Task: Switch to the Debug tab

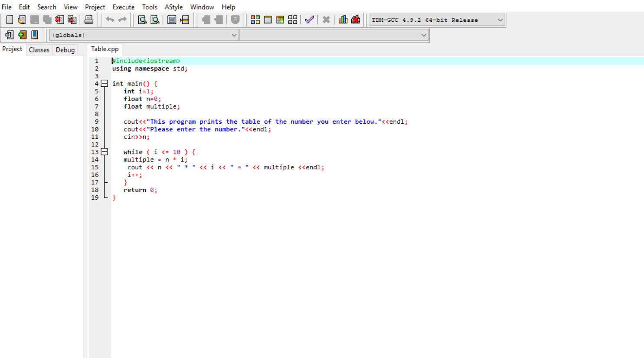Action: click(65, 50)
